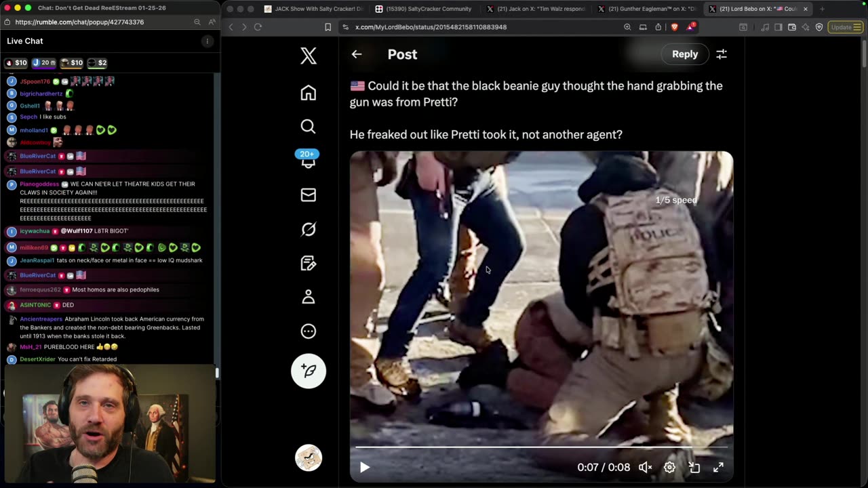
Task: Switch to Gunther Eagleman on X tab
Action: (x=646, y=9)
